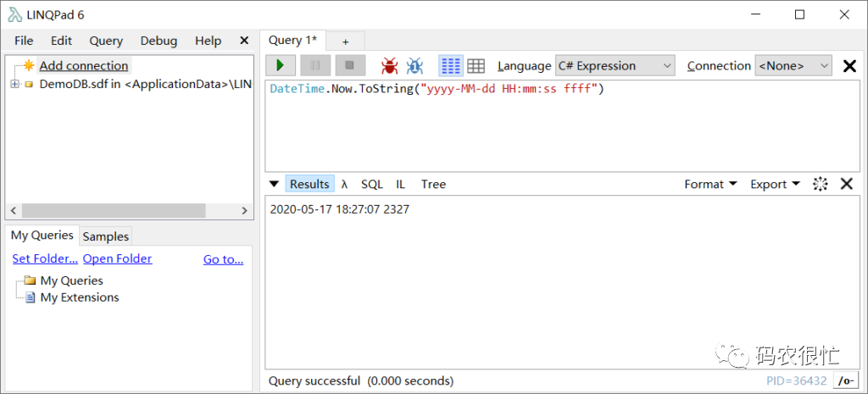This screenshot has width=868, height=394.
Task: Expand the DemoDB.sdf tree node
Action: click(14, 84)
